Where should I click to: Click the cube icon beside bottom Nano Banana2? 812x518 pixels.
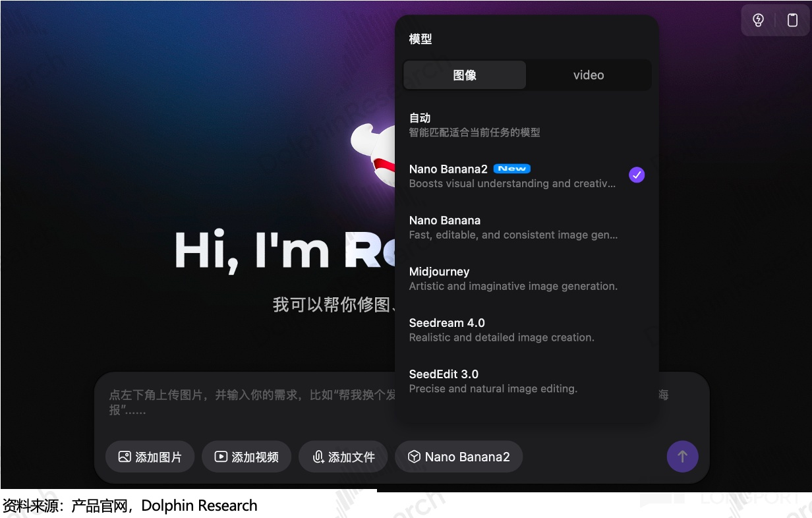pyautogui.click(x=414, y=457)
